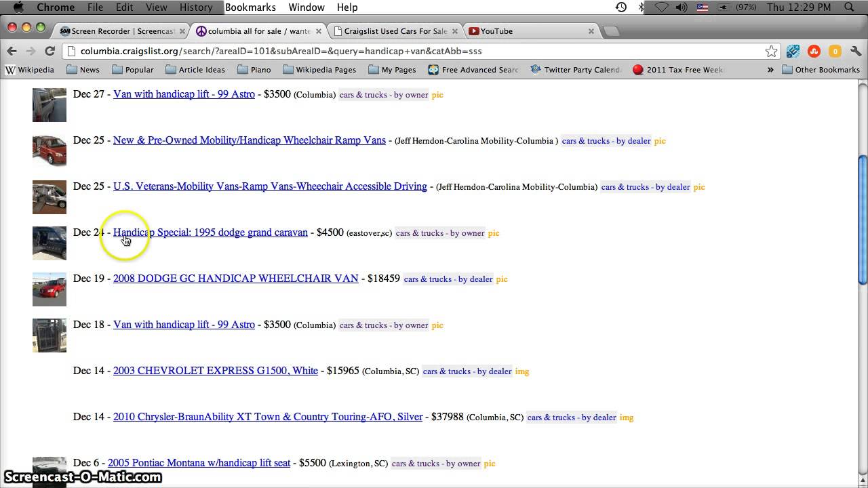Open 2010 Chrysler-BraunAbility Town & Country listing
This screenshot has height=488, width=868.
pyautogui.click(x=267, y=417)
